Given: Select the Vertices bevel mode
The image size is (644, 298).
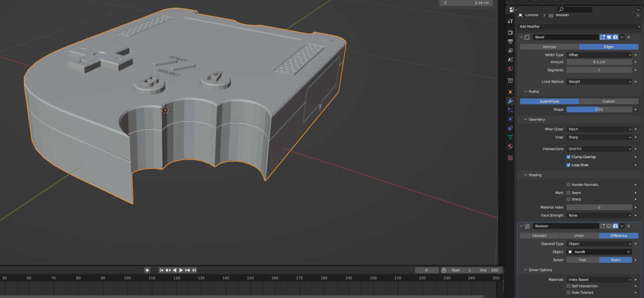Looking at the screenshot, I should pyautogui.click(x=549, y=47).
